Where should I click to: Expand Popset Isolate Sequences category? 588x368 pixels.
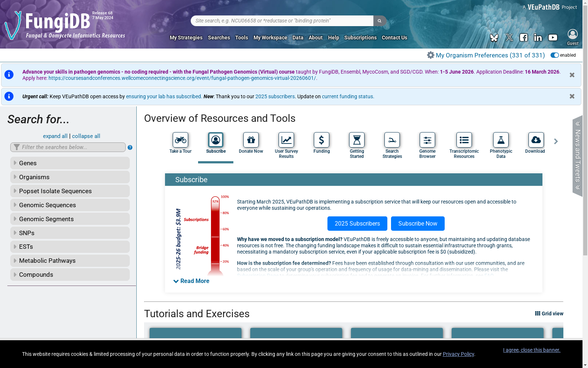[70, 191]
